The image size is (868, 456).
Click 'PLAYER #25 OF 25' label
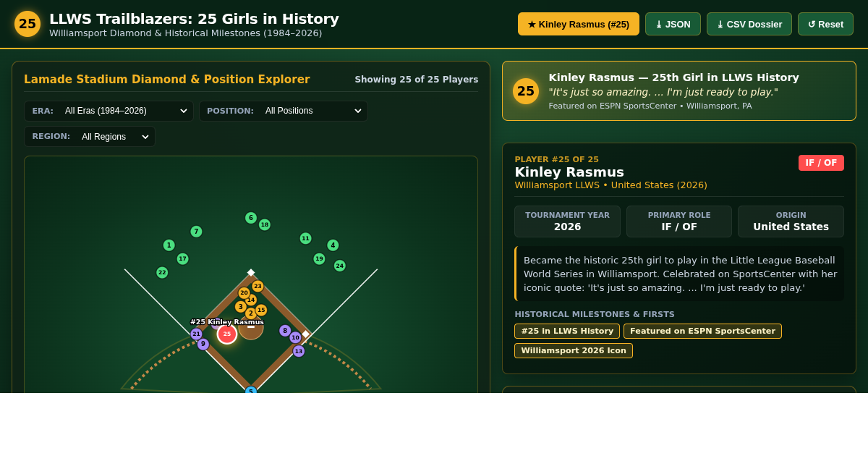556,159
